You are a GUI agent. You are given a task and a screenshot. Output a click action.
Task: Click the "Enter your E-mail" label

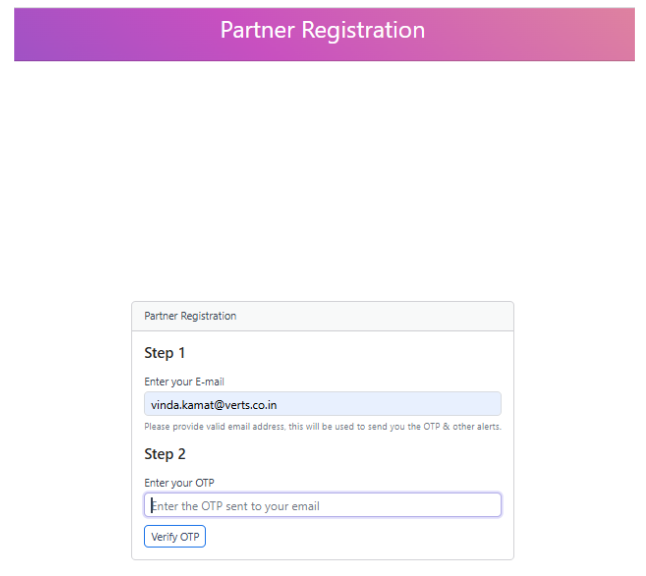click(185, 381)
